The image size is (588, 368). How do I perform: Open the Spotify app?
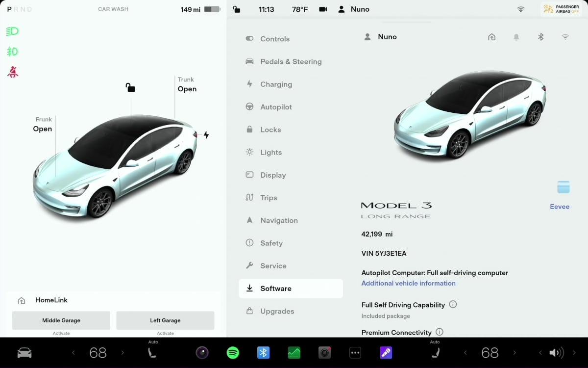pos(233,352)
